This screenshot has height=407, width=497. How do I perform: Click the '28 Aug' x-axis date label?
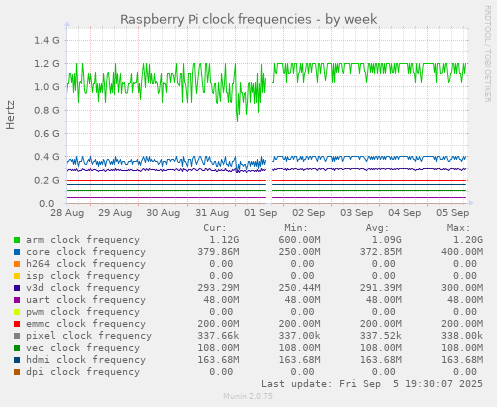click(x=67, y=213)
